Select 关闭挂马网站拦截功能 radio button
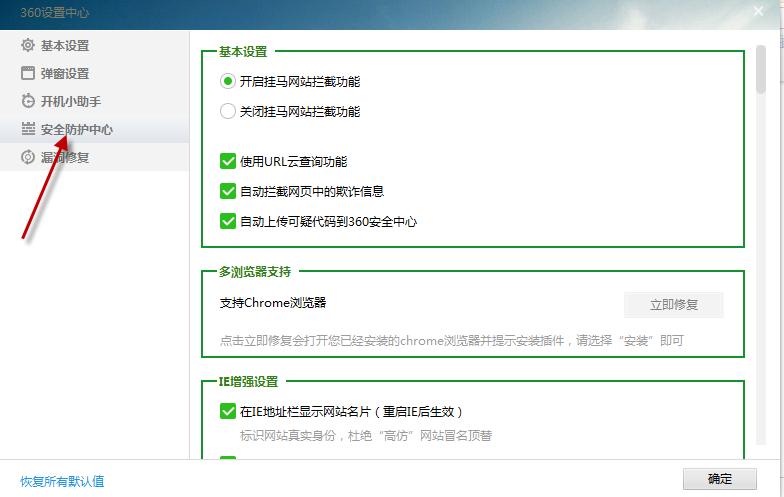This screenshot has height=497, width=784. tap(228, 111)
